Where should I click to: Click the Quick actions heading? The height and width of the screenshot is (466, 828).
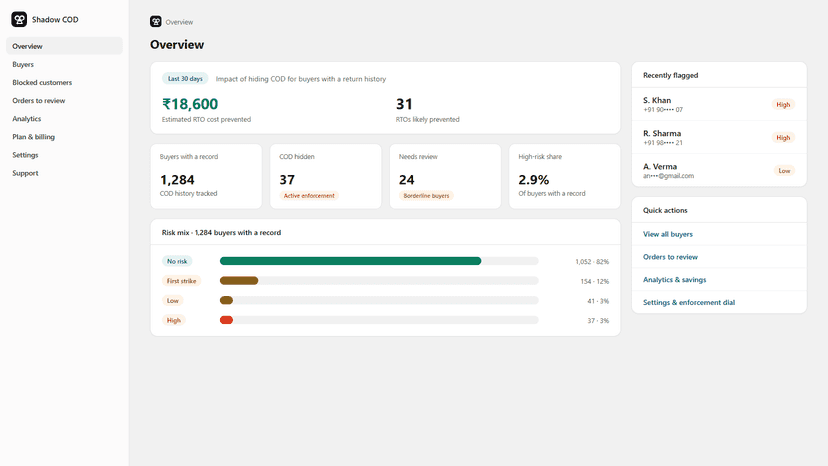[x=665, y=210]
